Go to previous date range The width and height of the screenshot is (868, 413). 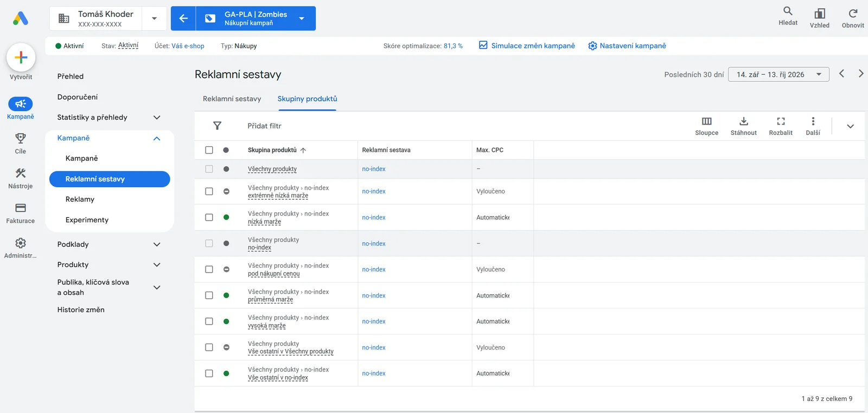point(841,74)
